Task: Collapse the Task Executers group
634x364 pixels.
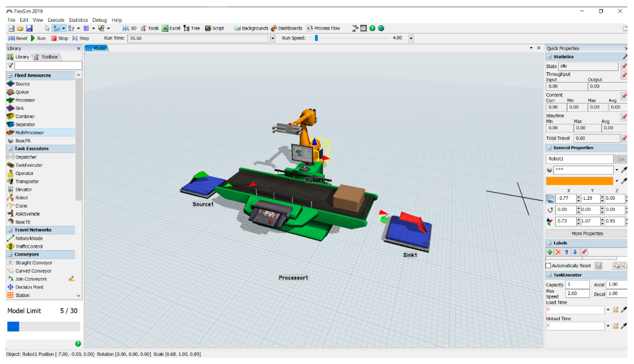Action: tap(10, 149)
